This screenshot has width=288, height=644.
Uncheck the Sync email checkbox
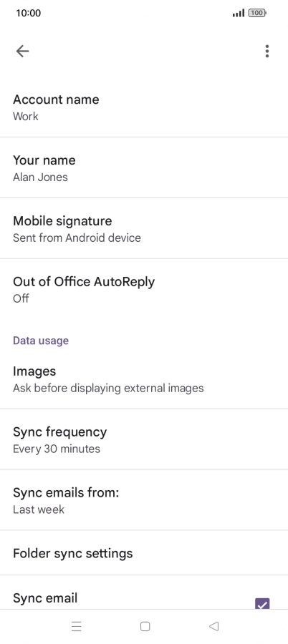click(262, 603)
